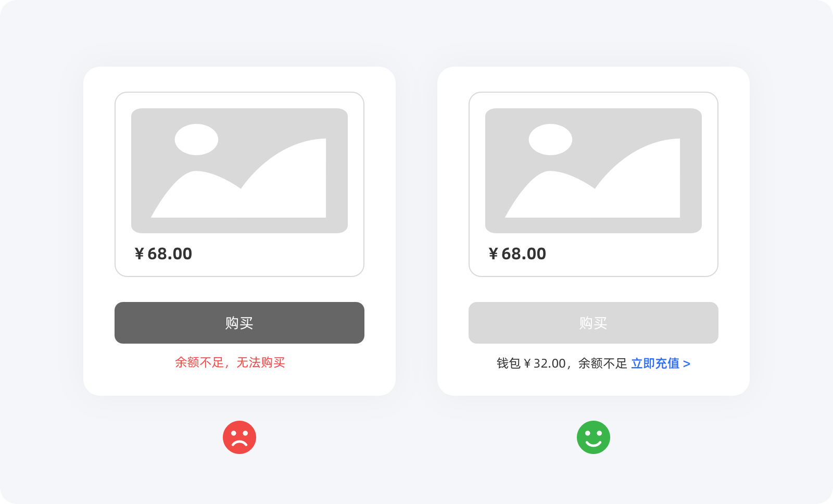Click the dark gray 购买 button
Screen dimensions: 833x504
click(239, 323)
